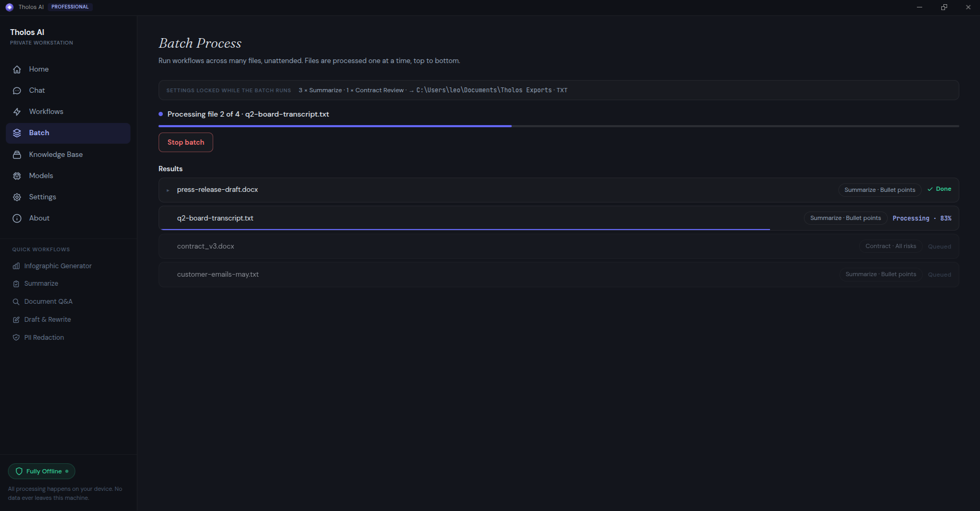
Task: Click the press-release-draft.docx file name
Action: point(217,190)
